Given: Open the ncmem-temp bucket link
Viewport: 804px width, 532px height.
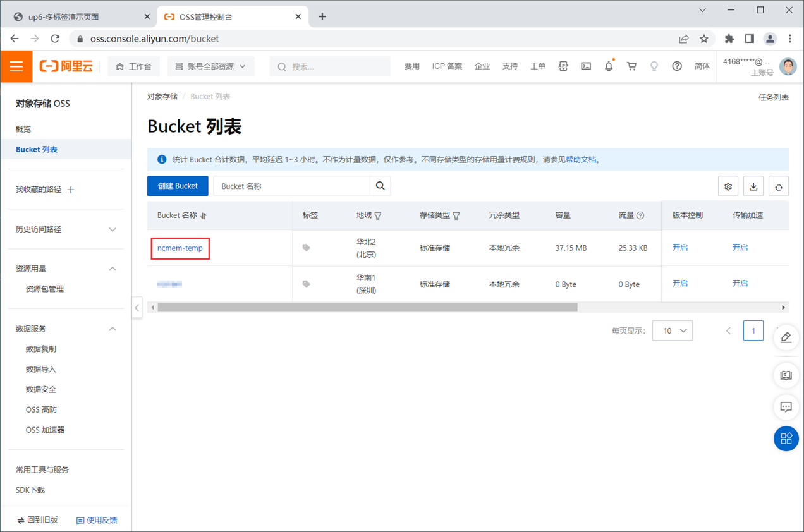Looking at the screenshot, I should coord(180,248).
